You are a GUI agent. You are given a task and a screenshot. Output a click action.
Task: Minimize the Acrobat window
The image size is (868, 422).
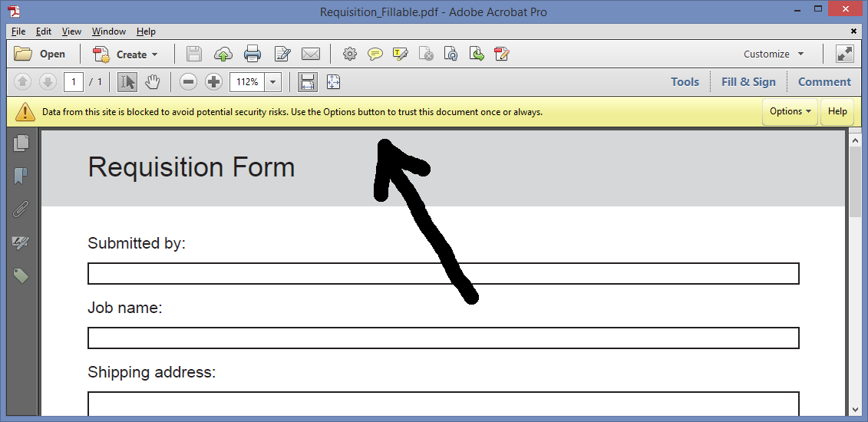tap(797, 9)
